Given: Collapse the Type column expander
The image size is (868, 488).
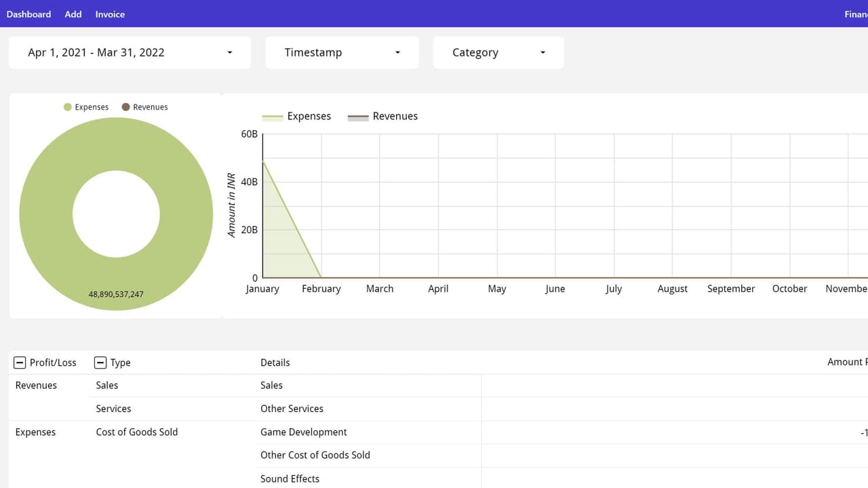Looking at the screenshot, I should coord(100,363).
